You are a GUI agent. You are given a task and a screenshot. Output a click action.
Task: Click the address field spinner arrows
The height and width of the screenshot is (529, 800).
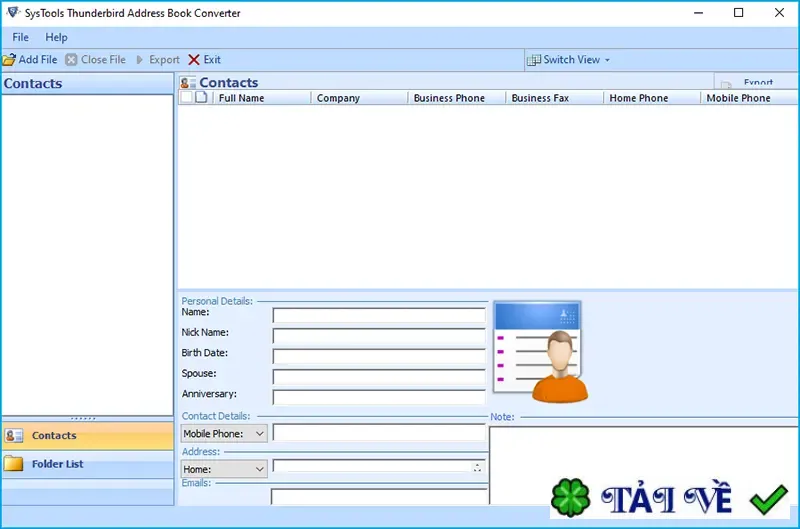click(x=478, y=467)
